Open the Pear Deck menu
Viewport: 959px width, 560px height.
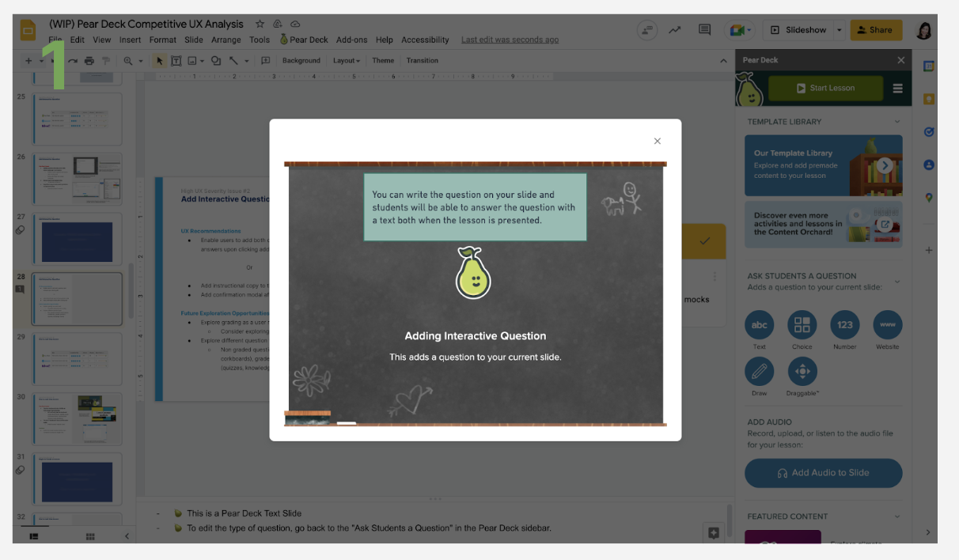[x=304, y=40]
